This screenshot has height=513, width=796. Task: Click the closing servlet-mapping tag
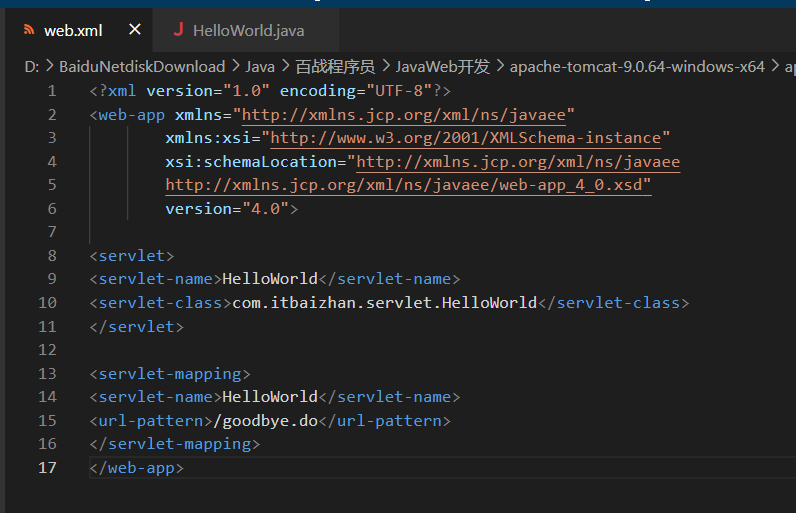pyautogui.click(x=175, y=444)
